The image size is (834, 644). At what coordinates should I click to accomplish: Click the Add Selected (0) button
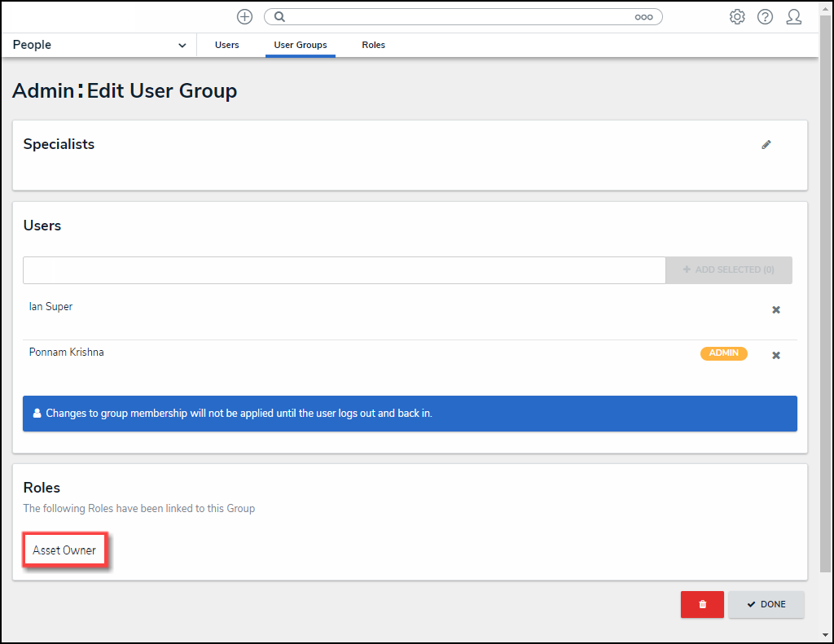tap(728, 270)
